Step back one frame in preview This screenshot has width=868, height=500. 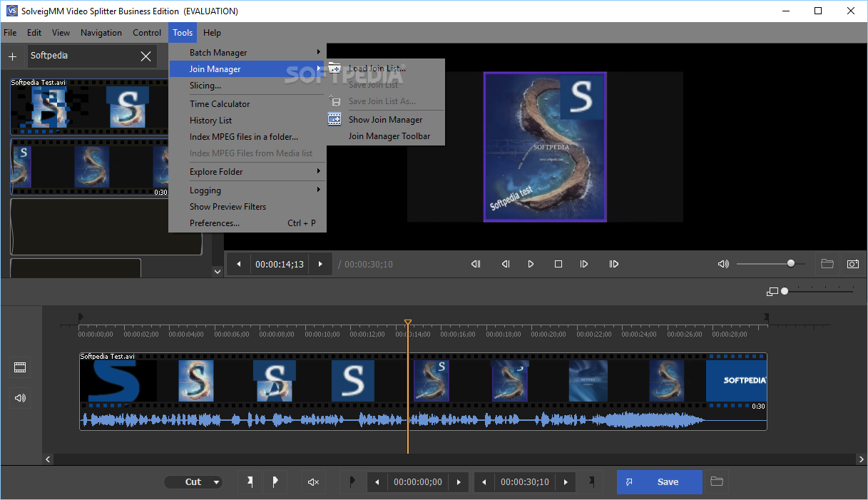[505, 264]
